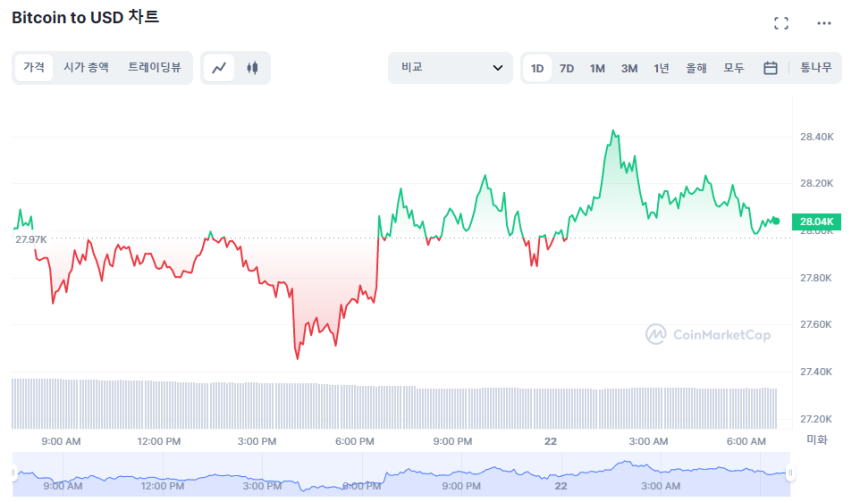Screen dimensions: 860x502
Task: Show 올해 year-to-date range
Action: click(x=696, y=68)
